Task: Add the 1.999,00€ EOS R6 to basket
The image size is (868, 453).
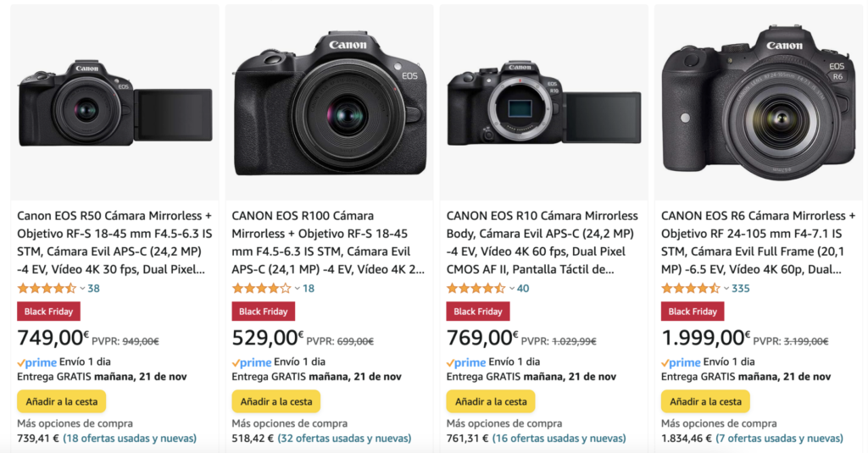Action: [x=705, y=401]
